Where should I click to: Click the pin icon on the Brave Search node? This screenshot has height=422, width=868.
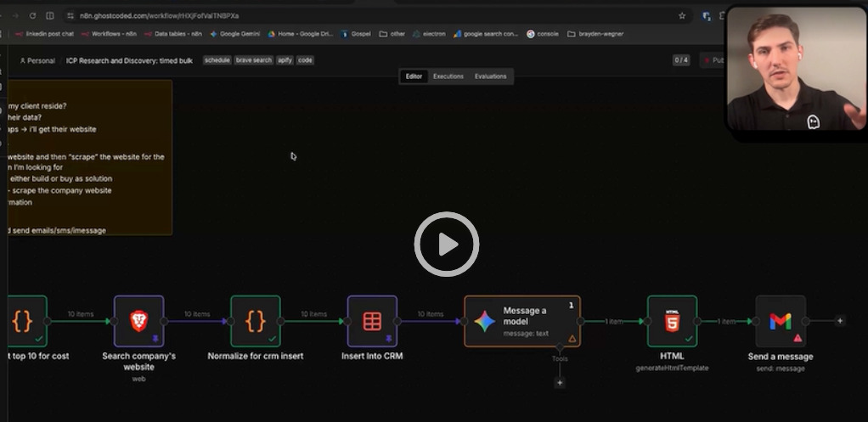pyautogui.click(x=155, y=339)
